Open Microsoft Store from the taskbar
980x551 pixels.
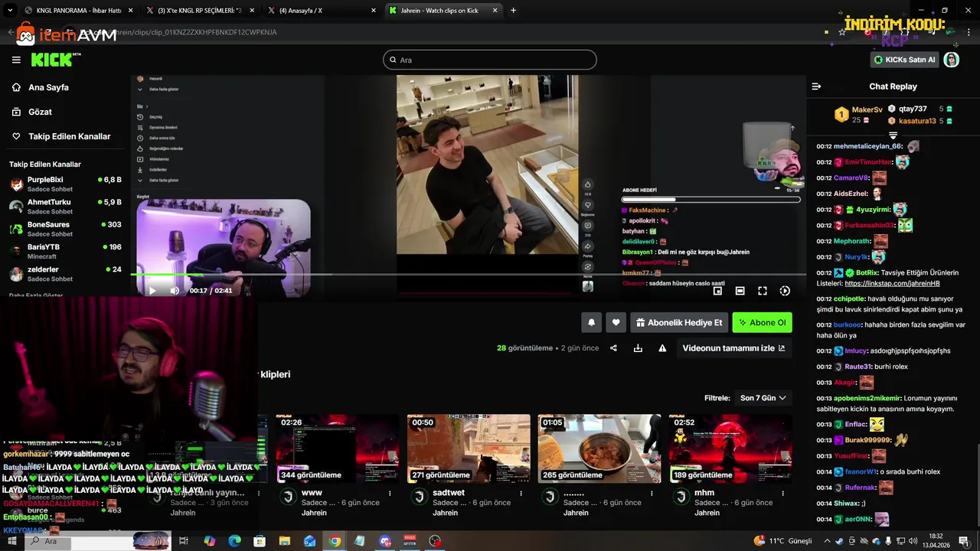260,541
